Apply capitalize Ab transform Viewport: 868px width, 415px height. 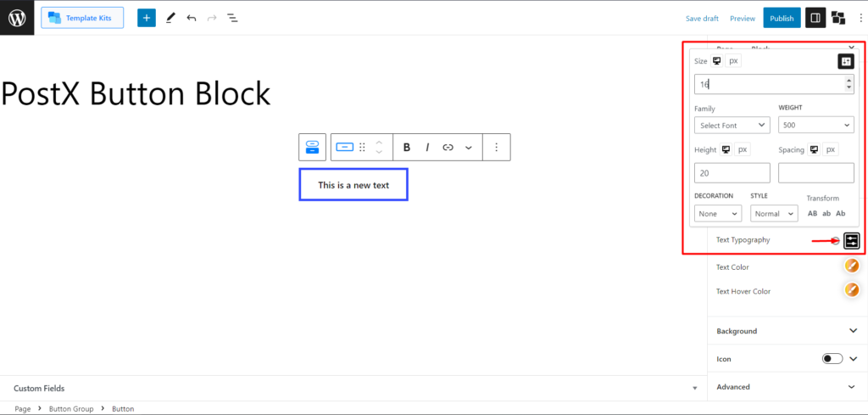point(840,213)
